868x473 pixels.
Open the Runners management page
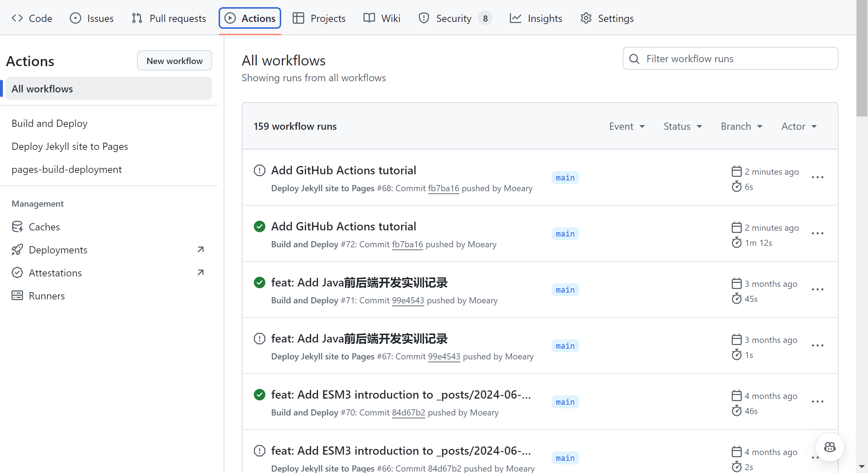click(x=46, y=296)
